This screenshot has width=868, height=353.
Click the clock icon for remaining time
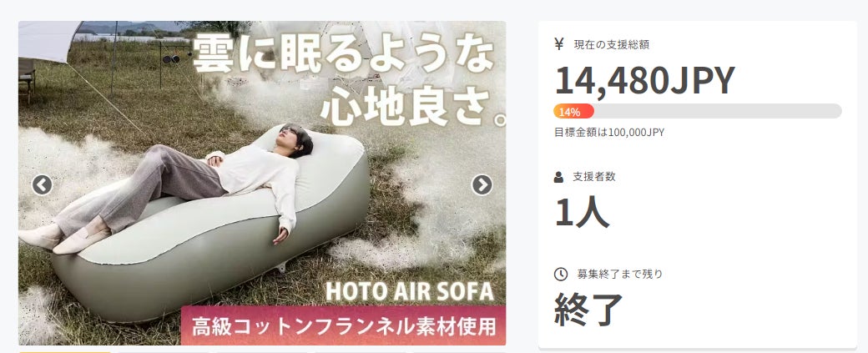point(560,274)
